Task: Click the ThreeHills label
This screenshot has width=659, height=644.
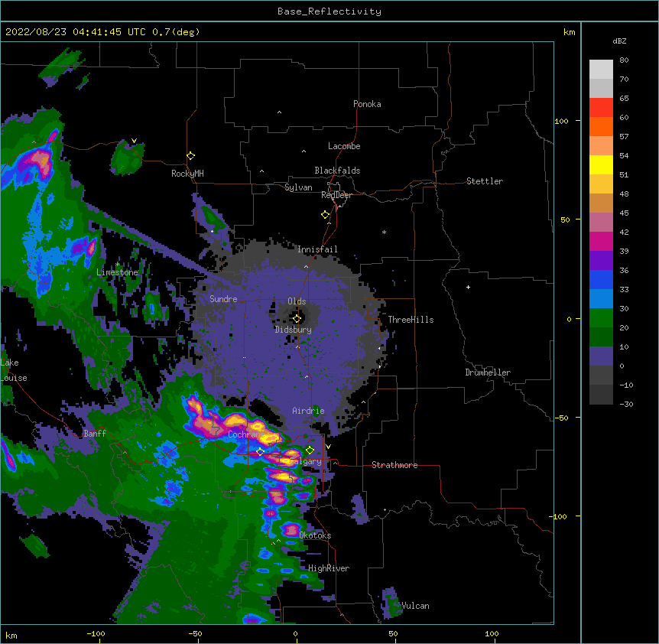Action: click(411, 320)
